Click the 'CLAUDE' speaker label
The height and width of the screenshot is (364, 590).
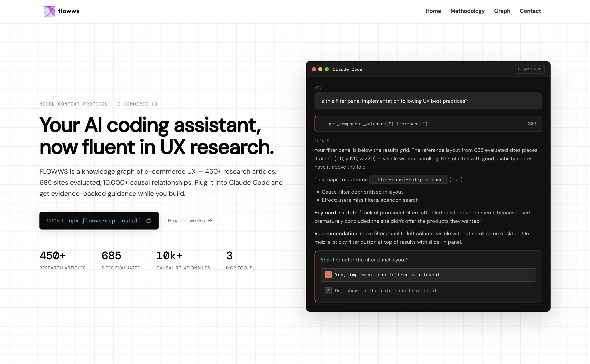[x=322, y=141]
